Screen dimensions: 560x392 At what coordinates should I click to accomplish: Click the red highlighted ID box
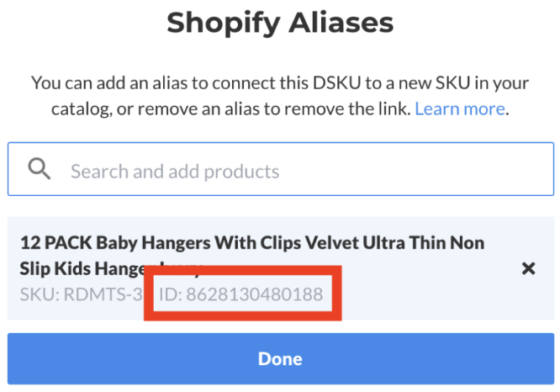pos(243,293)
